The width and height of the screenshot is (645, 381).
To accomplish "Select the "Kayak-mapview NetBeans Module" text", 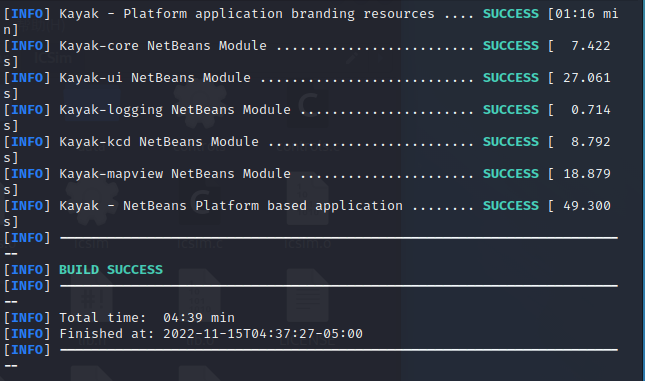I will 175,174.
